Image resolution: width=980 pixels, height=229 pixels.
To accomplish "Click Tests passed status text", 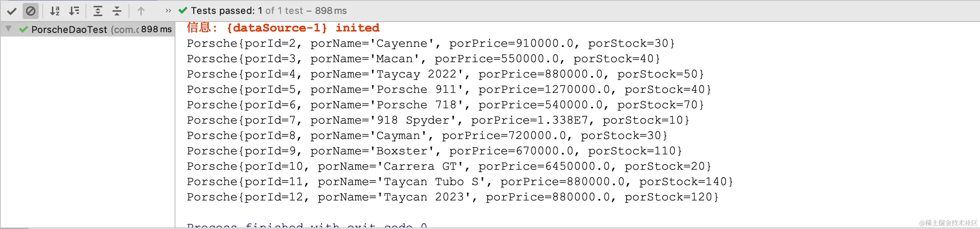I will click(269, 11).
